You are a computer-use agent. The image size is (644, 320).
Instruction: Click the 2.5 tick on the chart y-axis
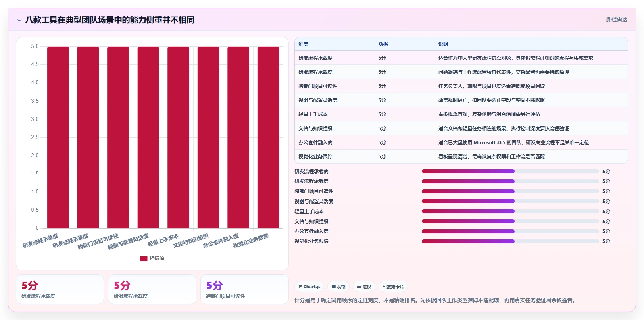coord(35,137)
